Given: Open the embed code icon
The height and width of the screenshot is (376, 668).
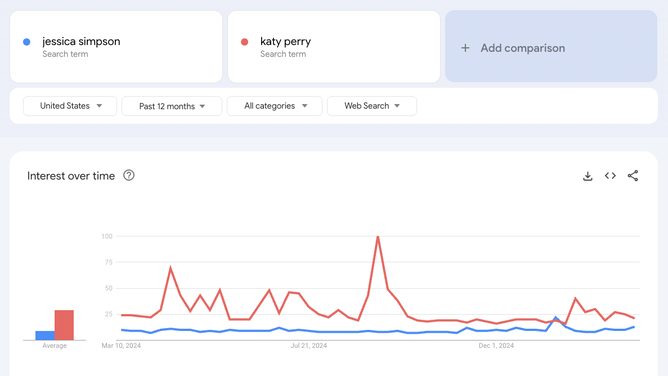Looking at the screenshot, I should click(610, 175).
